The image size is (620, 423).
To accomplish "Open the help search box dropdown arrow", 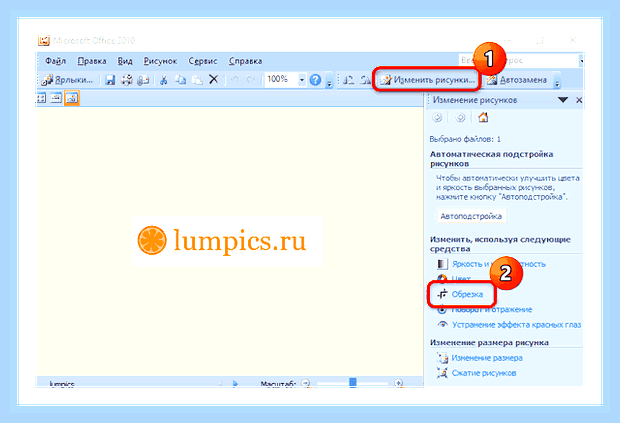I will tap(581, 61).
